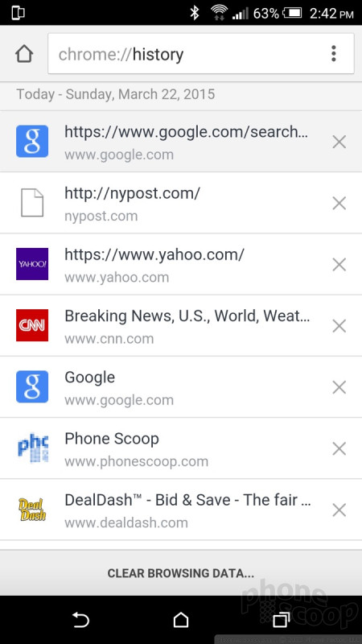Remove the yahoo.com entry from history
Screen dimensions: 362x644
point(339,265)
